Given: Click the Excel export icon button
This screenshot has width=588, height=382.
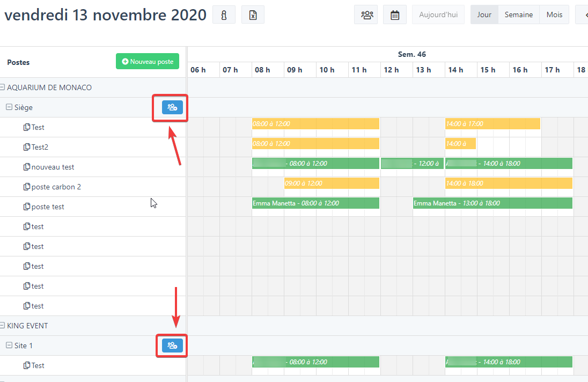Looking at the screenshot, I should point(253,15).
